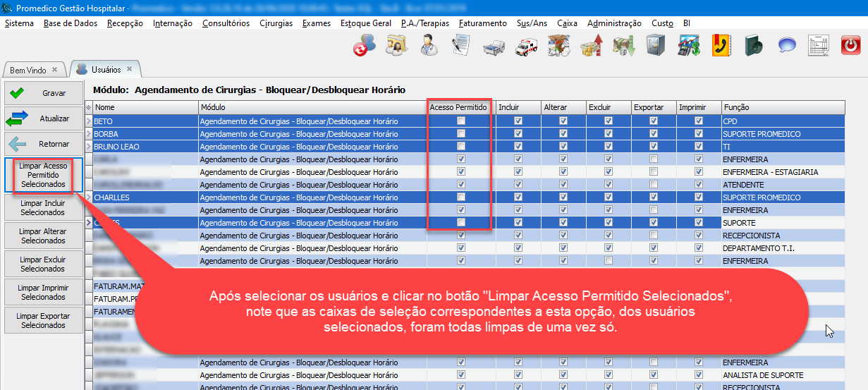
Task: Click Limpar Incluir Selecionados button
Action: 43,208
